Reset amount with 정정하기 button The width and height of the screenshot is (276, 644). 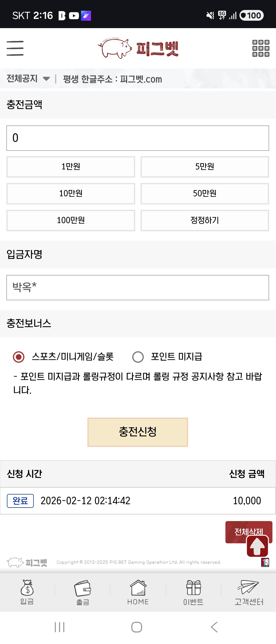pyautogui.click(x=205, y=220)
